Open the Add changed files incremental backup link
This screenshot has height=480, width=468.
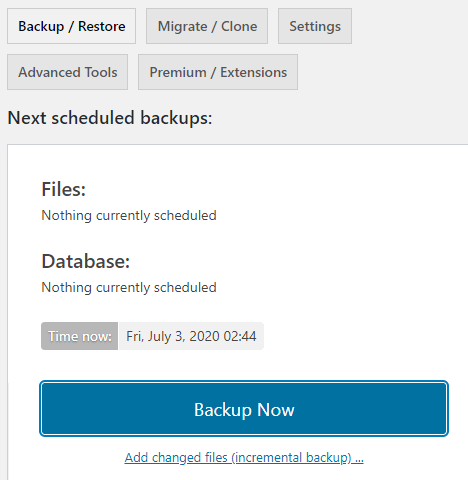tap(244, 458)
